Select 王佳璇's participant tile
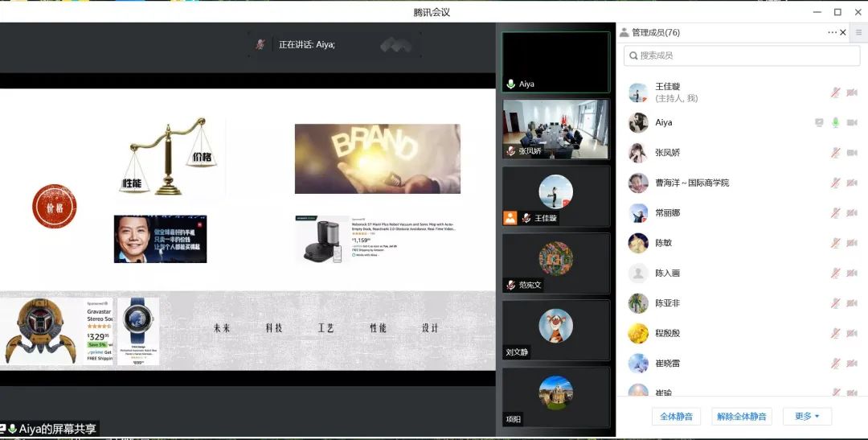The width and height of the screenshot is (868, 440). pos(556,197)
